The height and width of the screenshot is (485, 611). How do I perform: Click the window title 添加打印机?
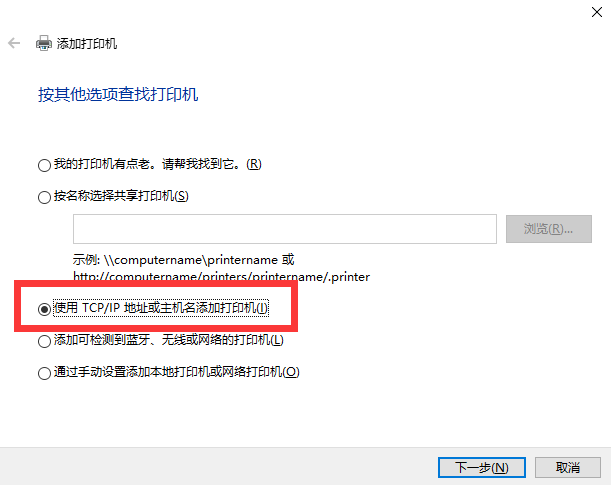click(87, 43)
